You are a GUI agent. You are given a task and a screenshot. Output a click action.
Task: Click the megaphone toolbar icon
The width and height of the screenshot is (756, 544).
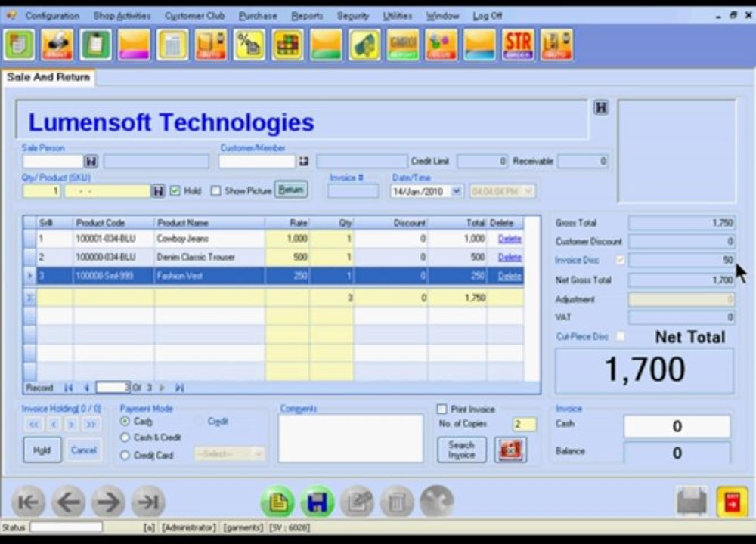pos(364,45)
